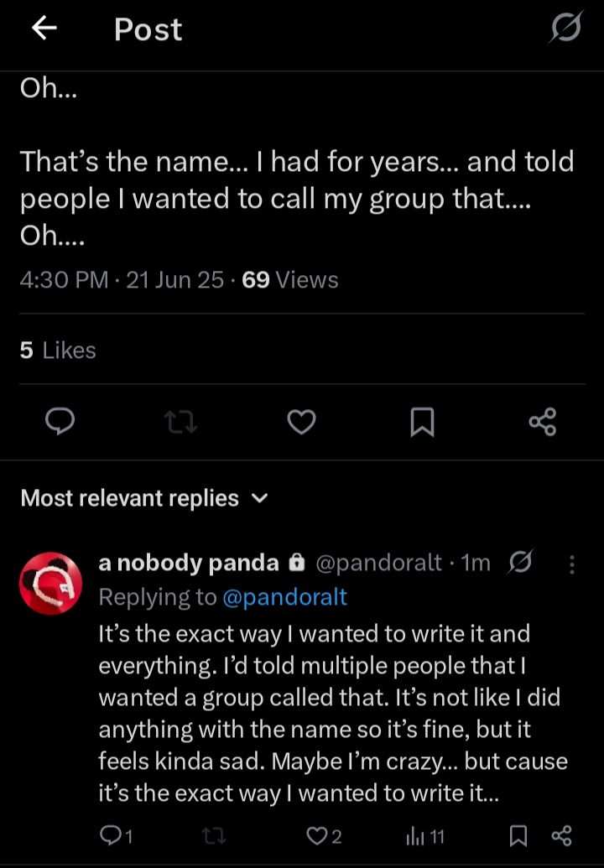View analytics for the reply

coord(424,835)
